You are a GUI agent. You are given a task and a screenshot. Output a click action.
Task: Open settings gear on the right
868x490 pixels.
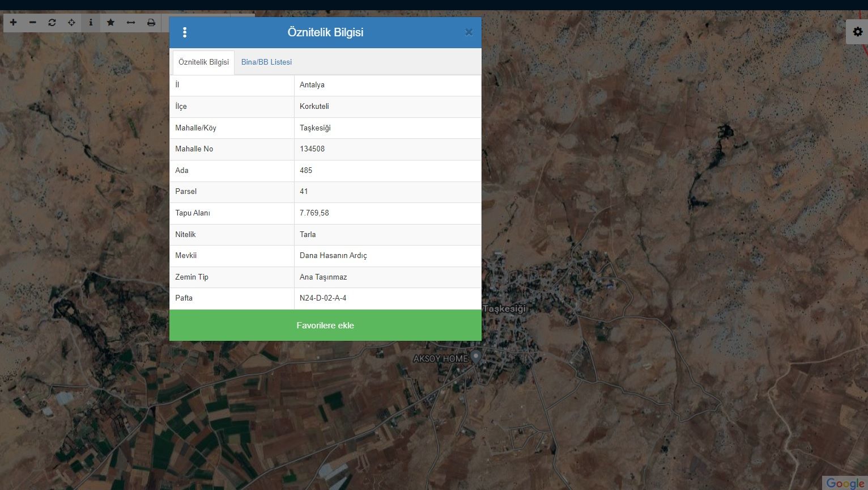pos(857,32)
